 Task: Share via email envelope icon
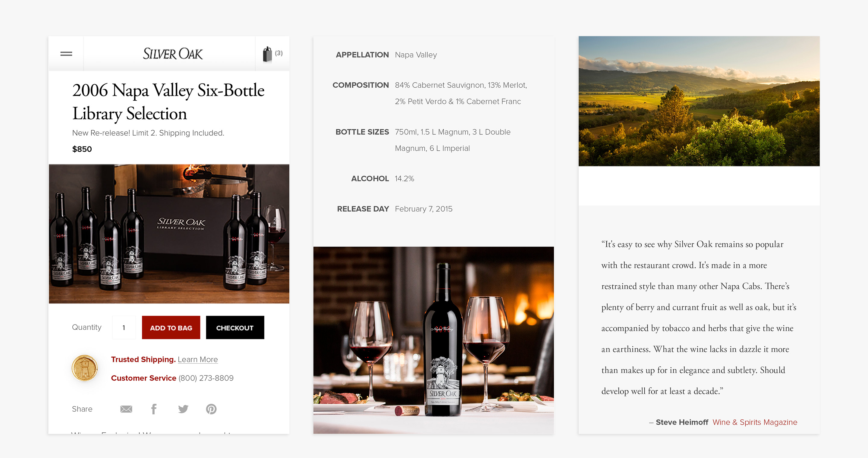[126, 409]
